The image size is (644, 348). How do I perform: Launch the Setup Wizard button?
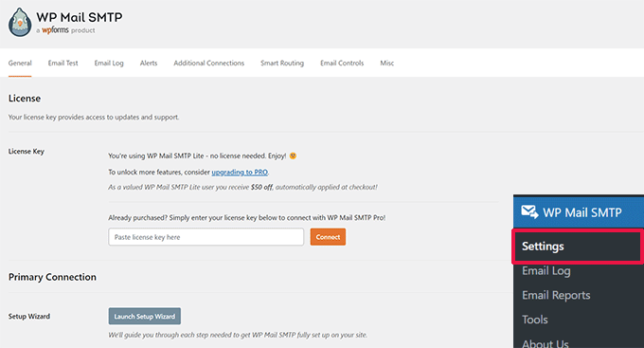tap(145, 317)
